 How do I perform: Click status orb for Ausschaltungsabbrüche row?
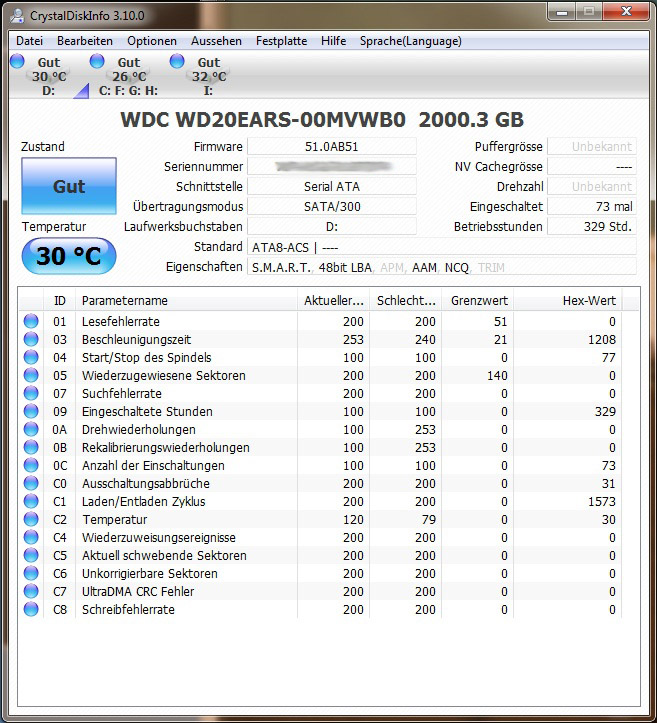click(x=31, y=483)
